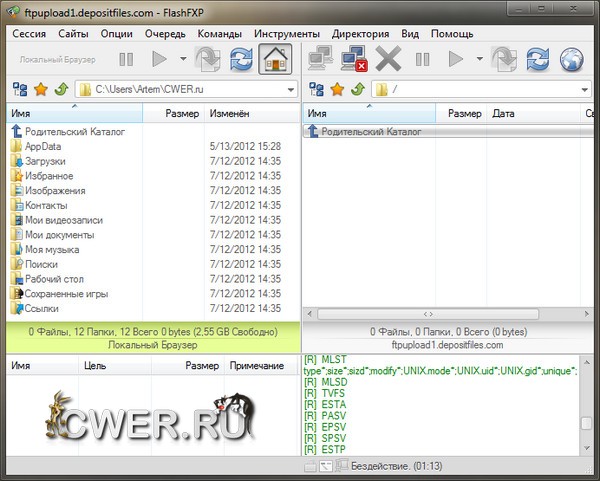Open the Инструменты menu
Screen dimensions: 600x481
point(285,33)
